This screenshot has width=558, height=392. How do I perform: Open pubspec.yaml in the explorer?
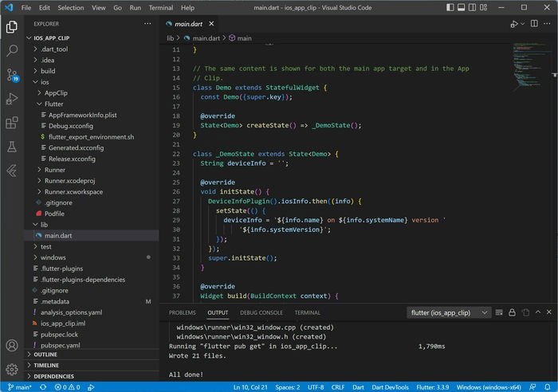point(60,345)
